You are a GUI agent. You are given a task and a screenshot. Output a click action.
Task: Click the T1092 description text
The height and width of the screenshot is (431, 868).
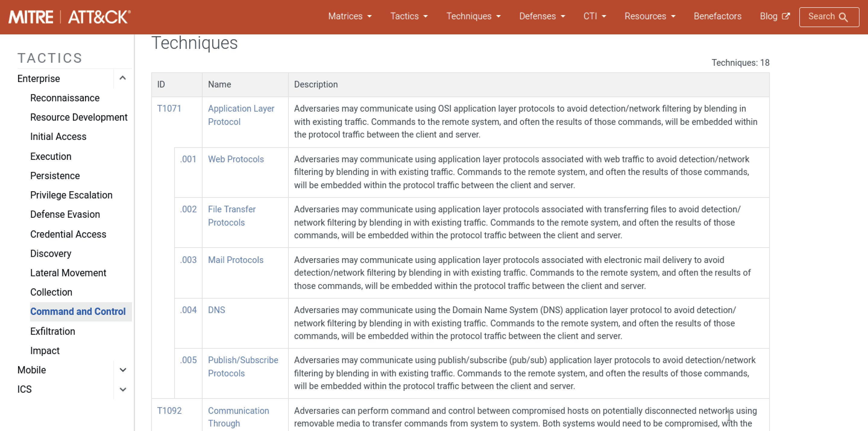(x=525, y=417)
